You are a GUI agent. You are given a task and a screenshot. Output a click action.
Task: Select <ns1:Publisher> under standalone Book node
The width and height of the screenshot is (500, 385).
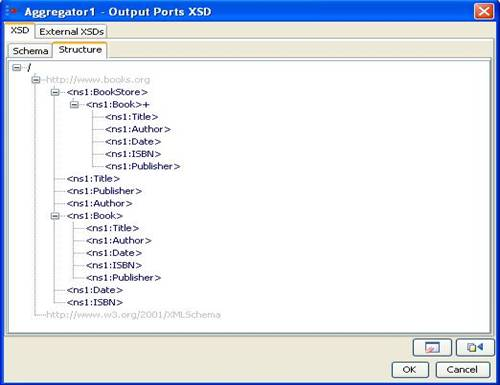[123, 277]
